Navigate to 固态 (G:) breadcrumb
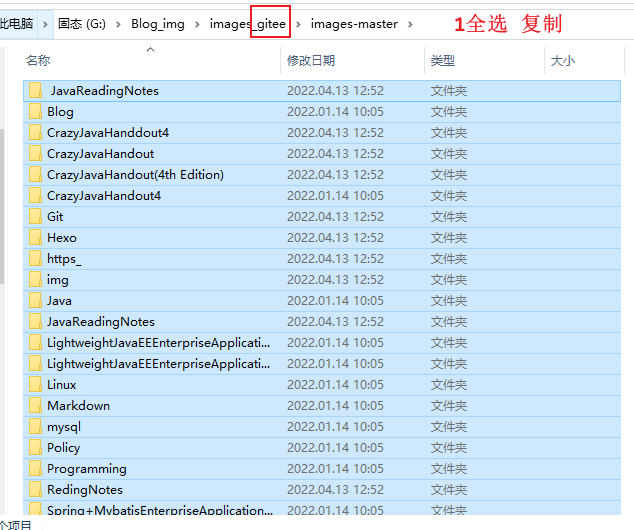The width and height of the screenshot is (634, 530). pos(82,24)
